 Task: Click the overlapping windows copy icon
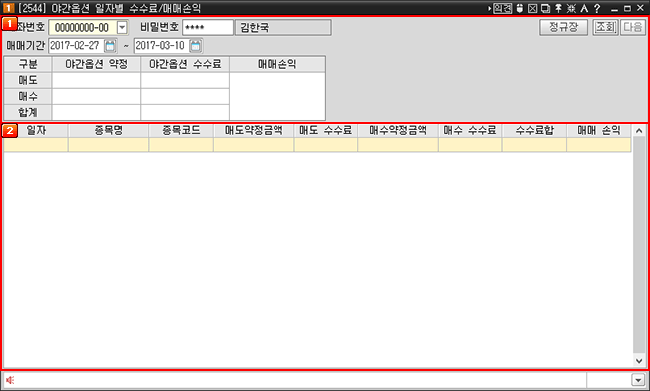point(546,8)
